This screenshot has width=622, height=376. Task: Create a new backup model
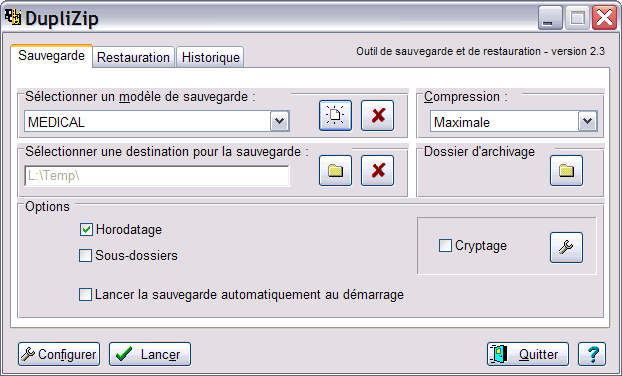[335, 115]
